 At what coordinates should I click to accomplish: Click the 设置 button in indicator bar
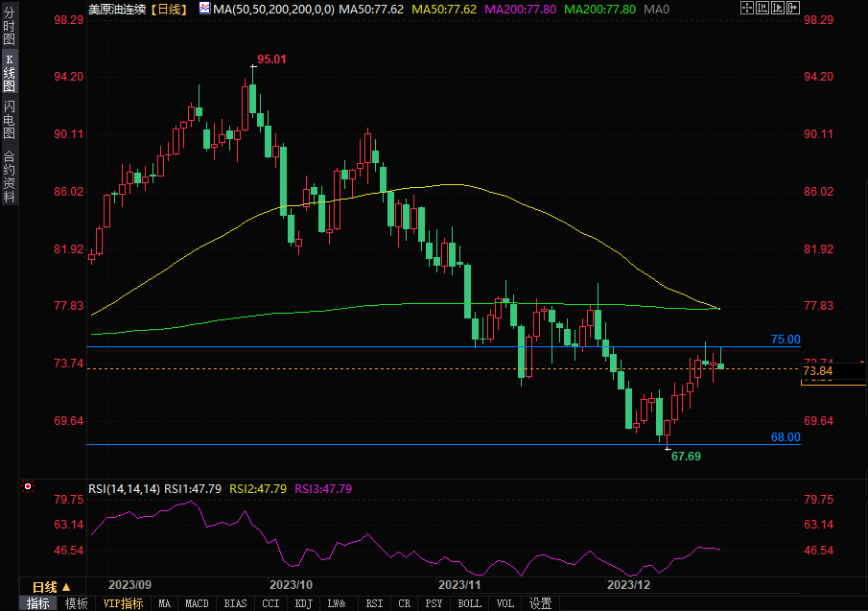pyautogui.click(x=541, y=603)
